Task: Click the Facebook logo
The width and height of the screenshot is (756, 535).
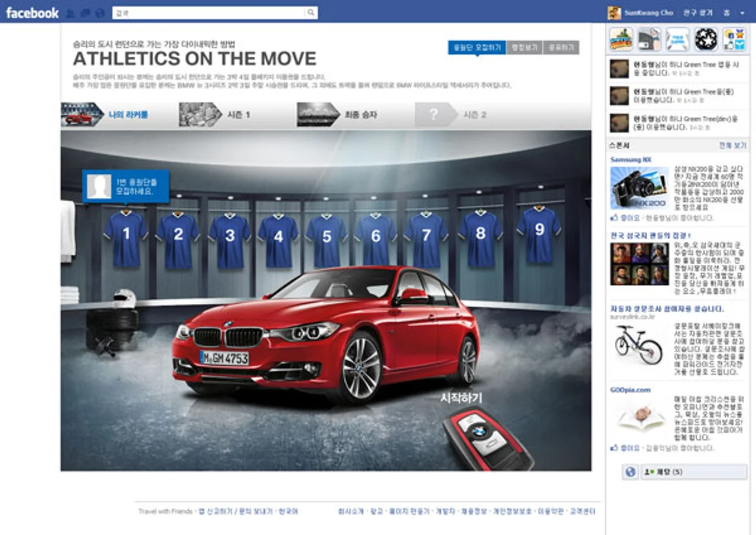Action: coord(32,12)
